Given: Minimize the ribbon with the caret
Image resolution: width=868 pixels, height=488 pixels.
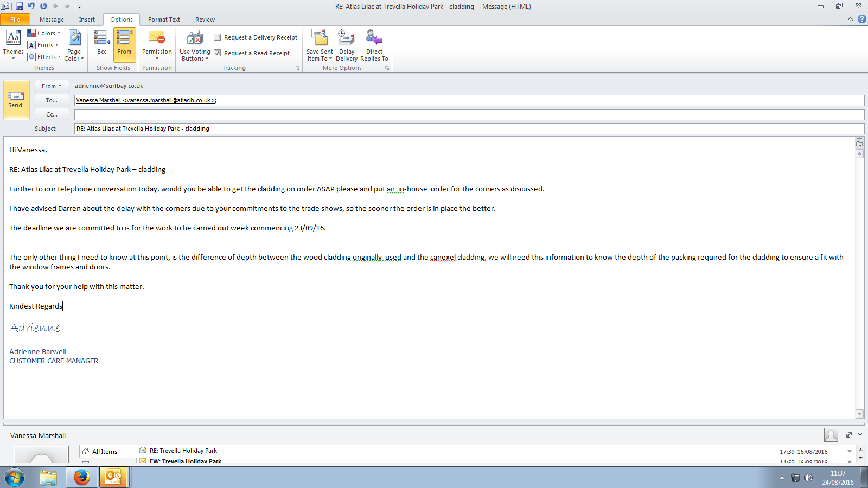Looking at the screenshot, I should tap(850, 20).
